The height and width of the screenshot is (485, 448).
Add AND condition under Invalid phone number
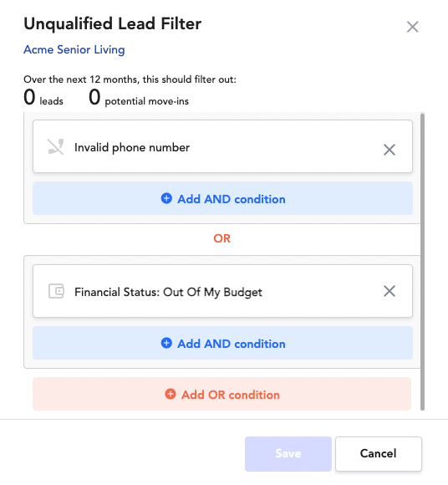point(222,198)
